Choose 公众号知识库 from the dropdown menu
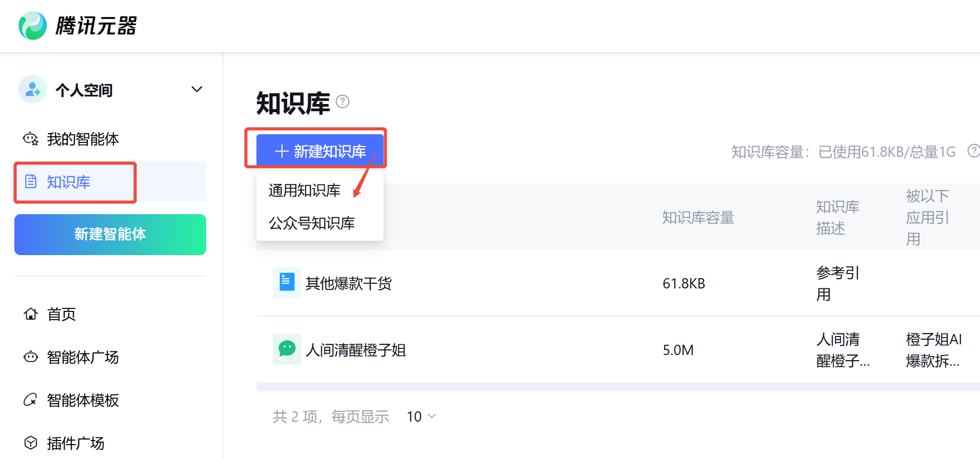980x459 pixels. [312, 223]
